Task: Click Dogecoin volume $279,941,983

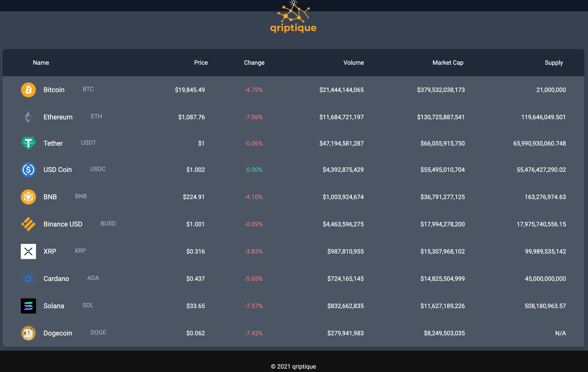Action: click(345, 333)
